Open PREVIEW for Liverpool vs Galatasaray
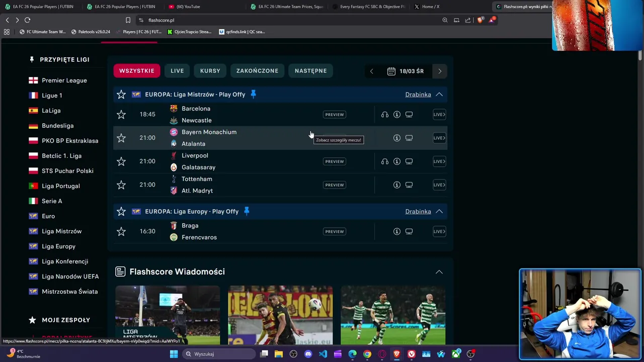644x362 pixels. pos(335,161)
